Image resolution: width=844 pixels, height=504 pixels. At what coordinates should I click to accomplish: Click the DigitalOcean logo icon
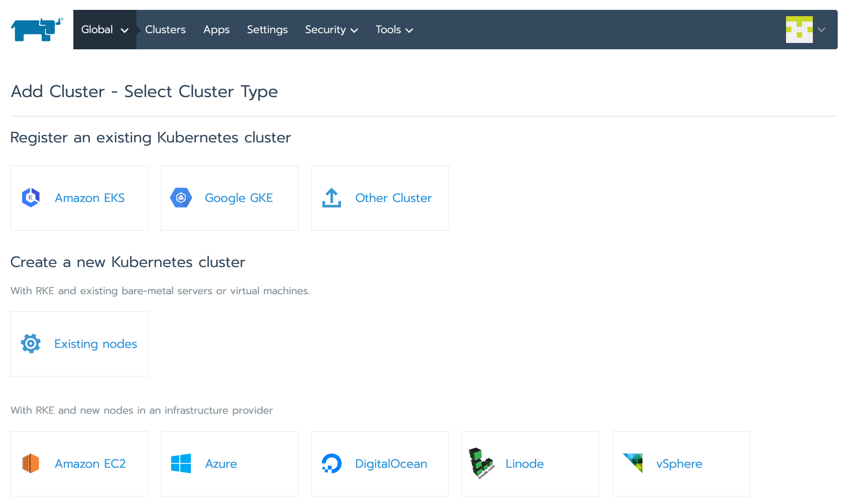331,463
